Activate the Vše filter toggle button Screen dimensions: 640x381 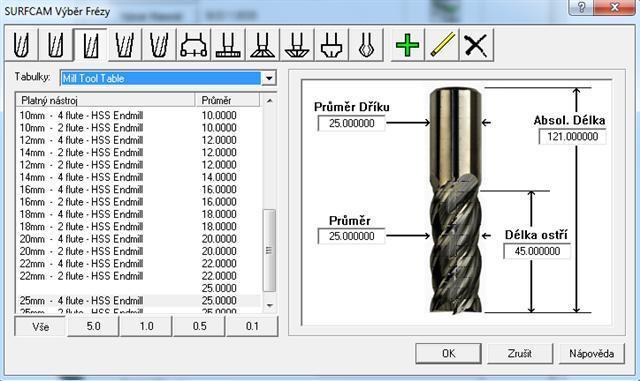[x=40, y=326]
